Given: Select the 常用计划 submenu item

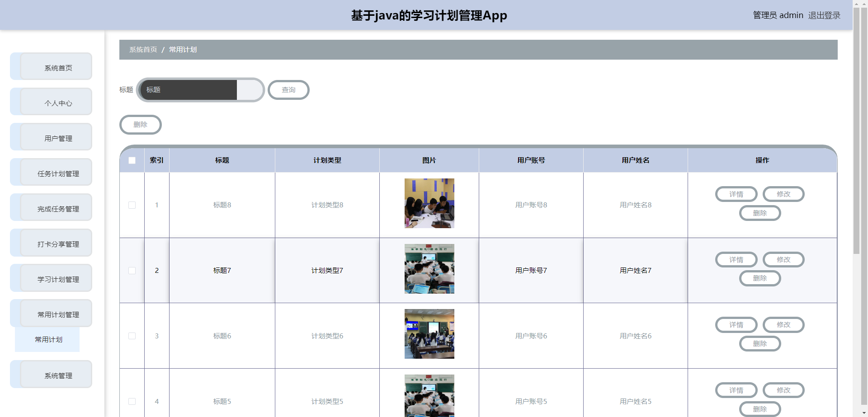Looking at the screenshot, I should coord(48,339).
